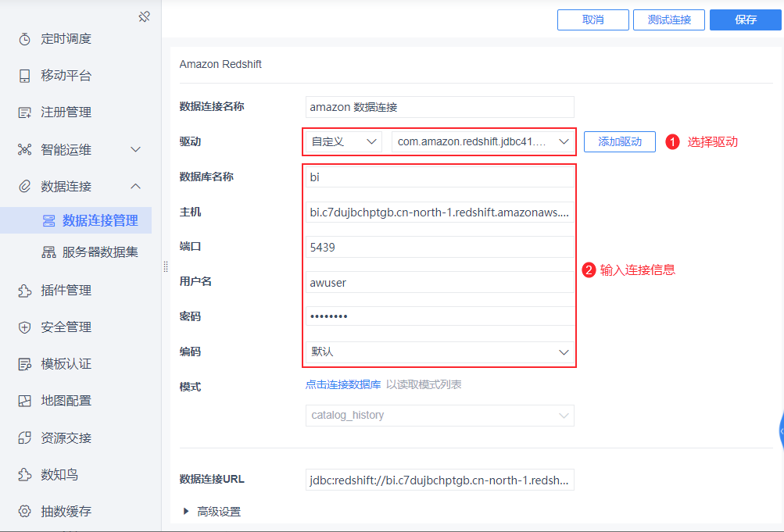Click the Amazon Redshift heading text

(220, 64)
